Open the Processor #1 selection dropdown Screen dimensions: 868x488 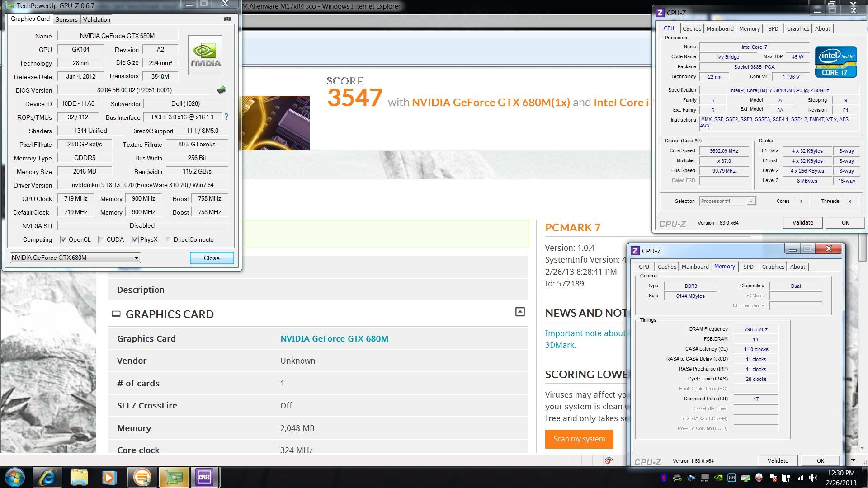coord(727,201)
